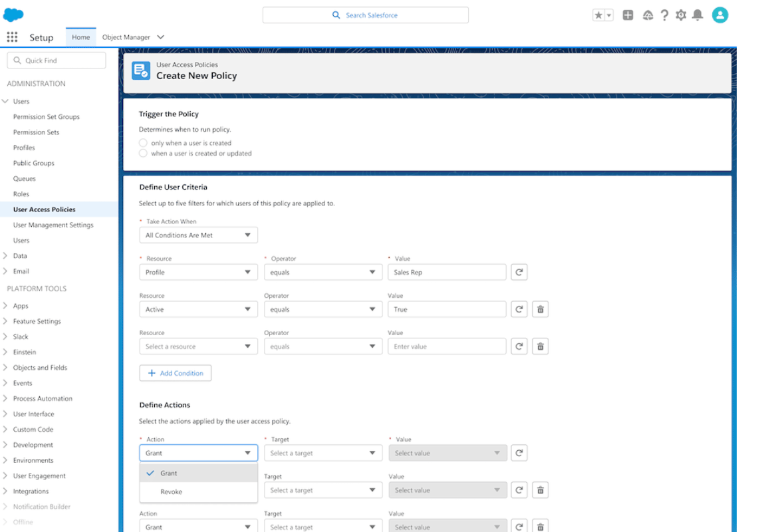
Task: Collapse the Users section in sidebar
Action: tap(5, 101)
